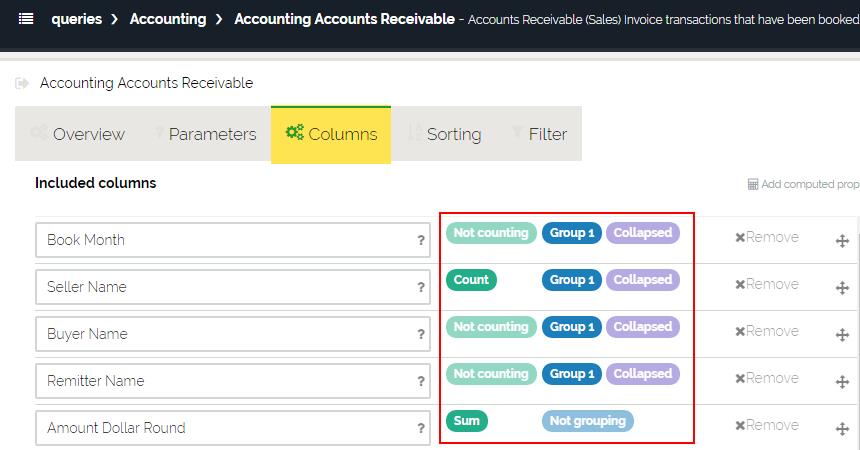The height and width of the screenshot is (450, 860).
Task: Switch to the Sorting tab
Action: [x=444, y=134]
